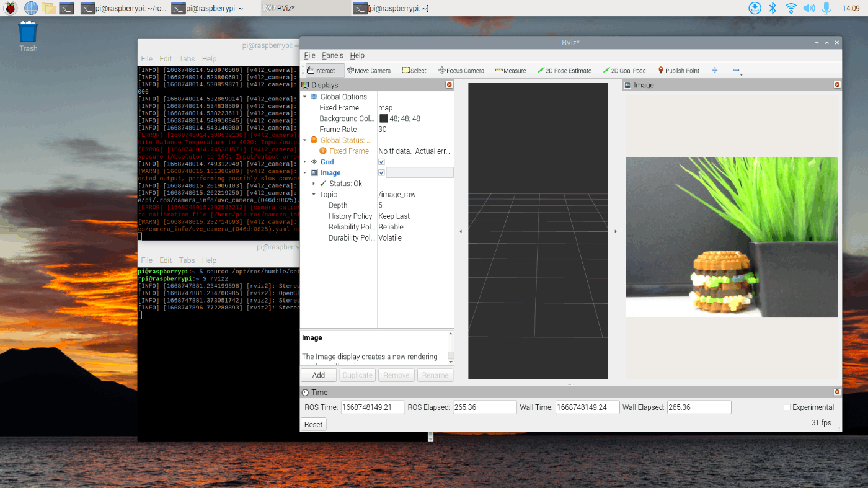Activate the Move Camera tool
Screen dimensions: 868x488
[x=368, y=70]
